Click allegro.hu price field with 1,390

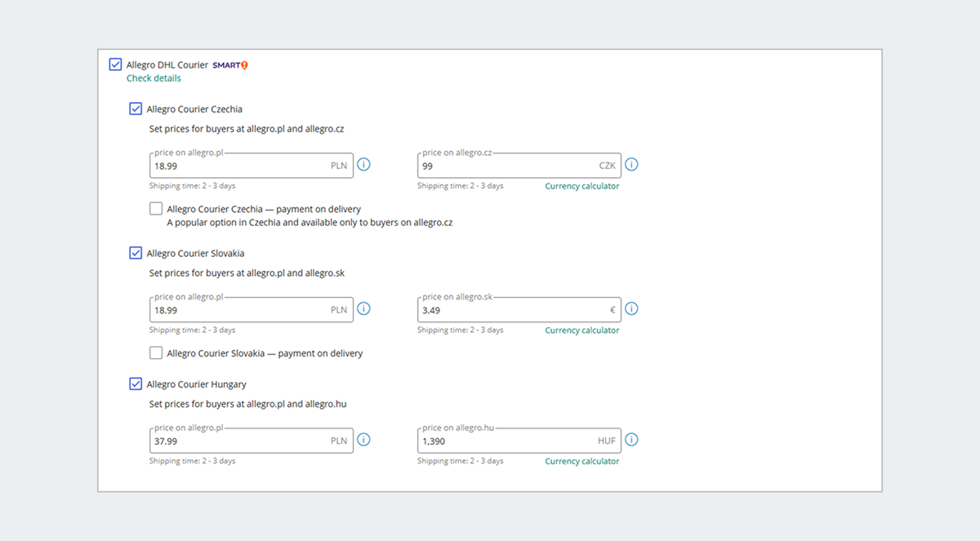pyautogui.click(x=519, y=440)
